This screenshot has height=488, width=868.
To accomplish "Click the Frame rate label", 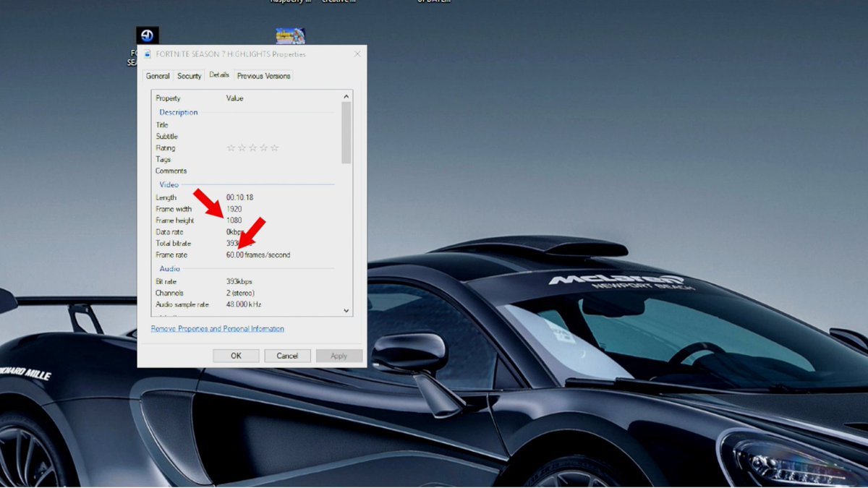I will [x=171, y=255].
